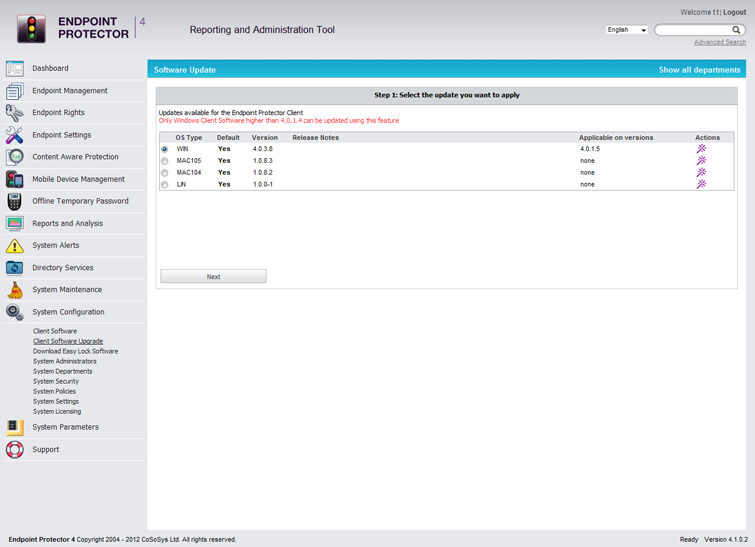Click the System Parameters ruler icon
The width and height of the screenshot is (755, 547).
14,428
